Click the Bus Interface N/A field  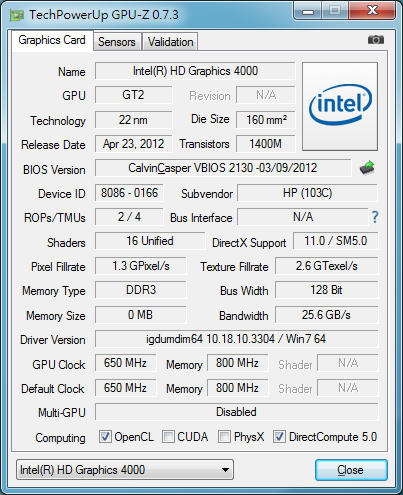point(303,217)
